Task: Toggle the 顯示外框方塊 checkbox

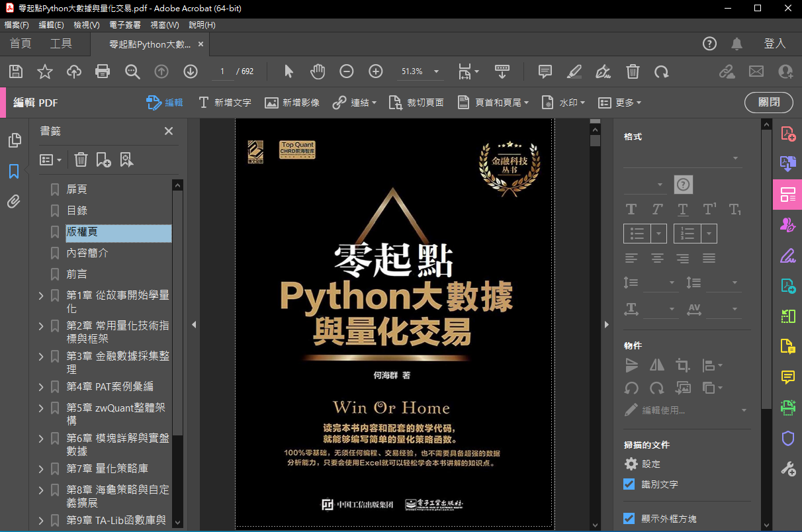Action: pos(629,519)
